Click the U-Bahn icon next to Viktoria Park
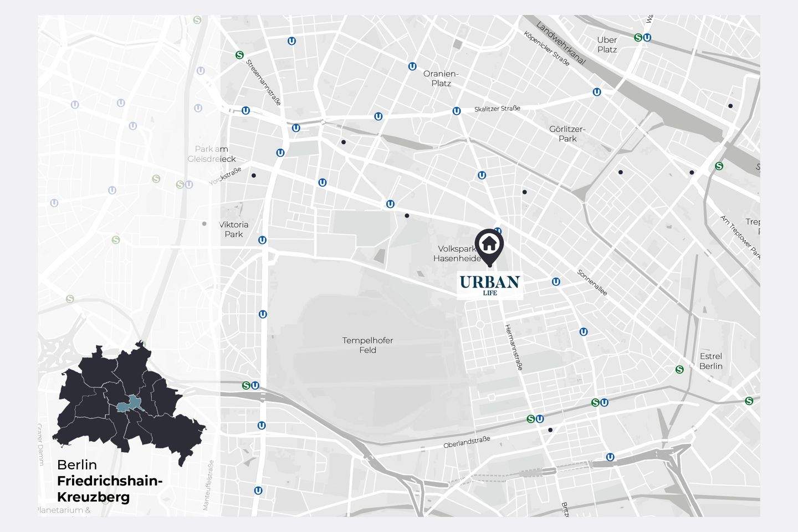 coord(262,240)
